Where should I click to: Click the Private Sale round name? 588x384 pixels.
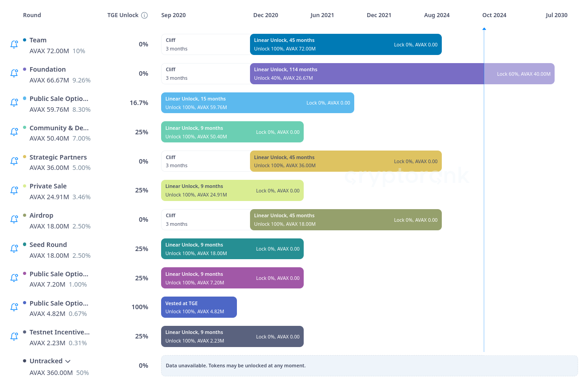pos(48,186)
